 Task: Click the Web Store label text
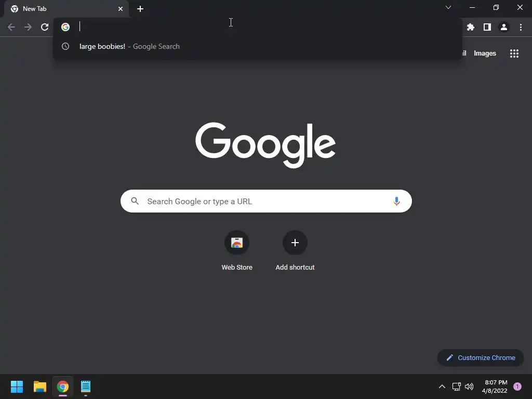237,268
